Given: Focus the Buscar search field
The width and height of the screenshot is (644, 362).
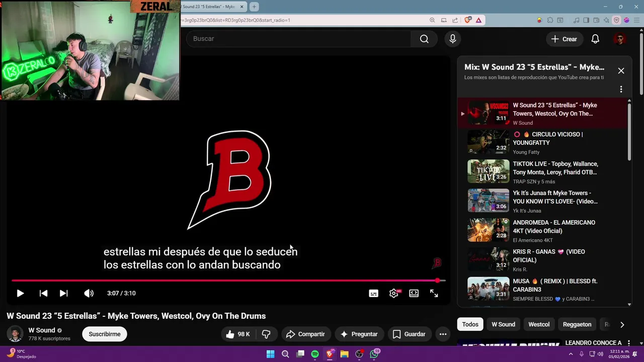Looking at the screenshot, I should [x=299, y=39].
